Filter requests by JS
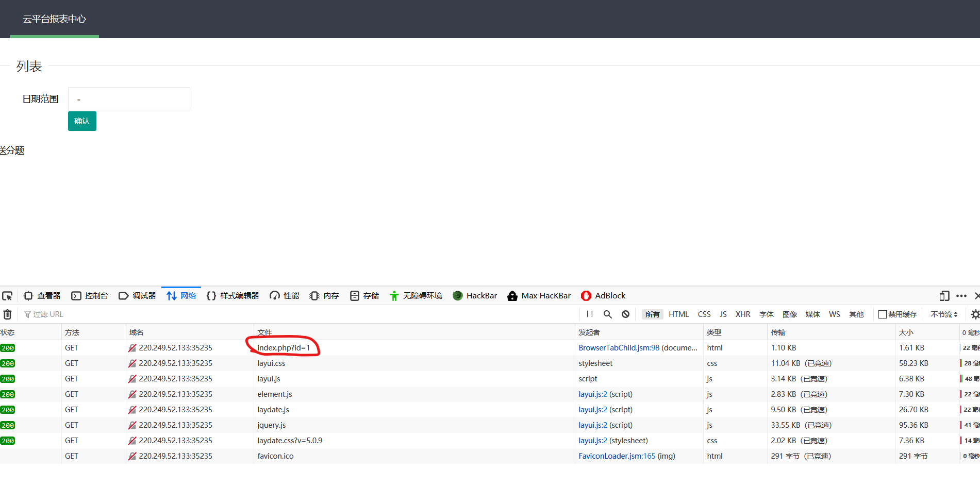980x486 pixels. [x=723, y=314]
